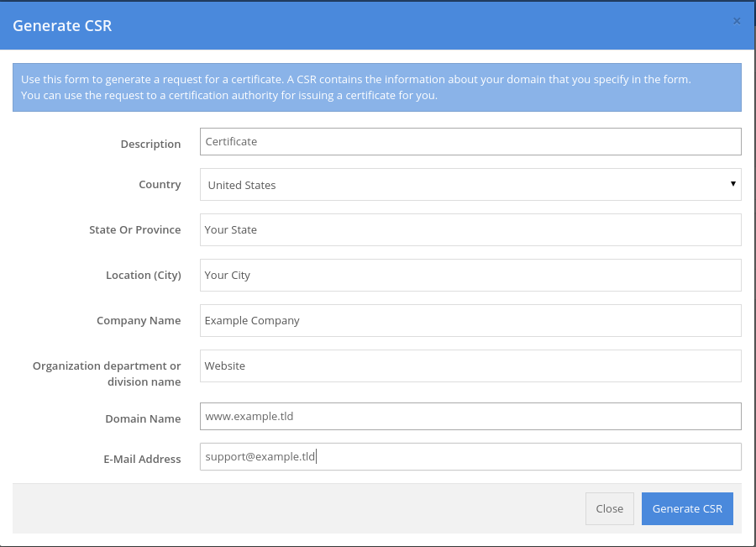The height and width of the screenshot is (547, 756).
Task: Click the www.example.tld domain field
Action: tap(470, 416)
